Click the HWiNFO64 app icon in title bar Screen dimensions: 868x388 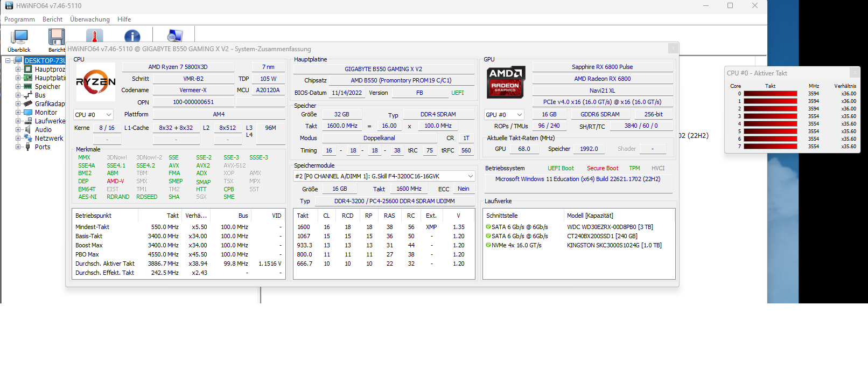tap(9, 5)
